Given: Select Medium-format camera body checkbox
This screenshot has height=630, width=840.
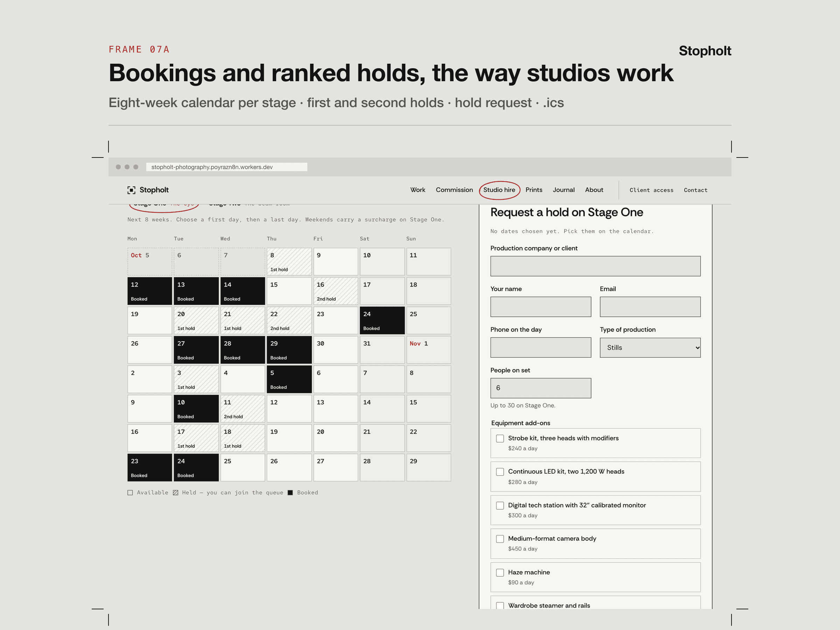Looking at the screenshot, I should tap(500, 539).
